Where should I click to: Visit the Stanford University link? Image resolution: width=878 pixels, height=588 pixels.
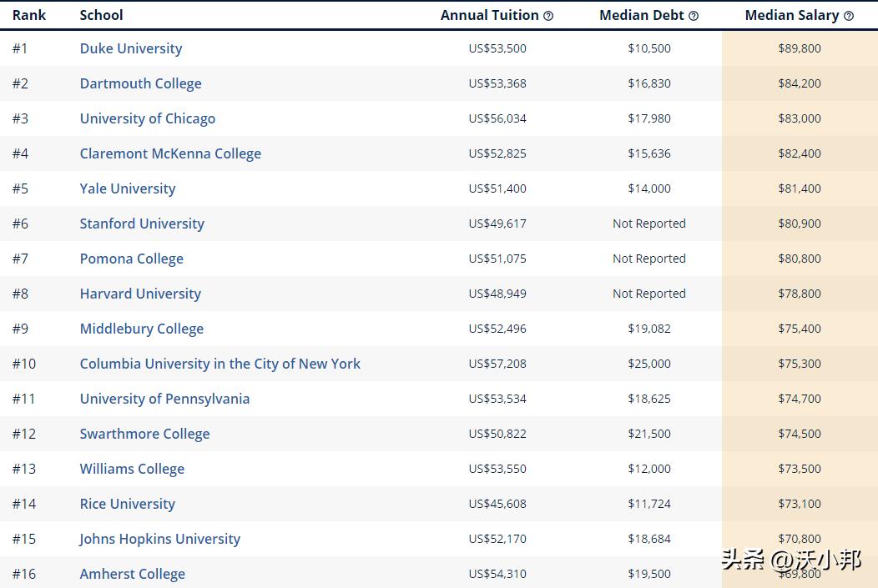pyautogui.click(x=142, y=224)
